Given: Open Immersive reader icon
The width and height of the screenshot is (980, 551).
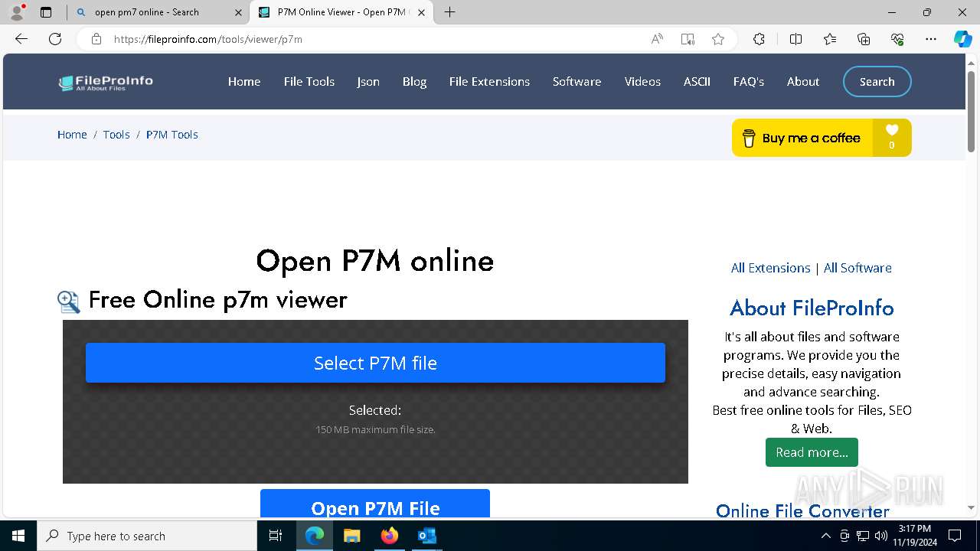Looking at the screenshot, I should coord(688,39).
